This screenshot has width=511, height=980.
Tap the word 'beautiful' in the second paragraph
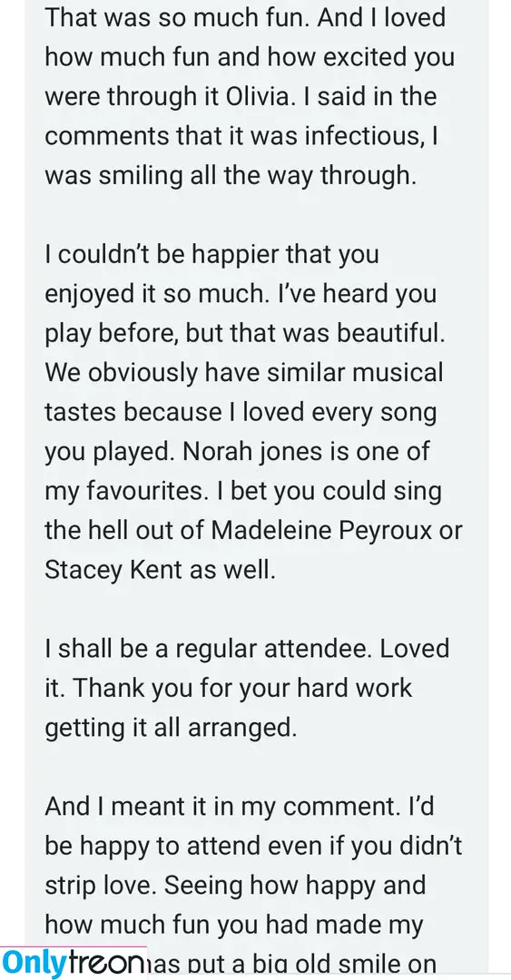[390, 334]
